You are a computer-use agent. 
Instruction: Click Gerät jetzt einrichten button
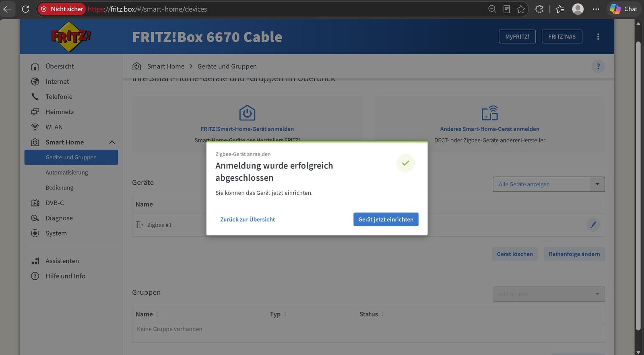tap(386, 219)
